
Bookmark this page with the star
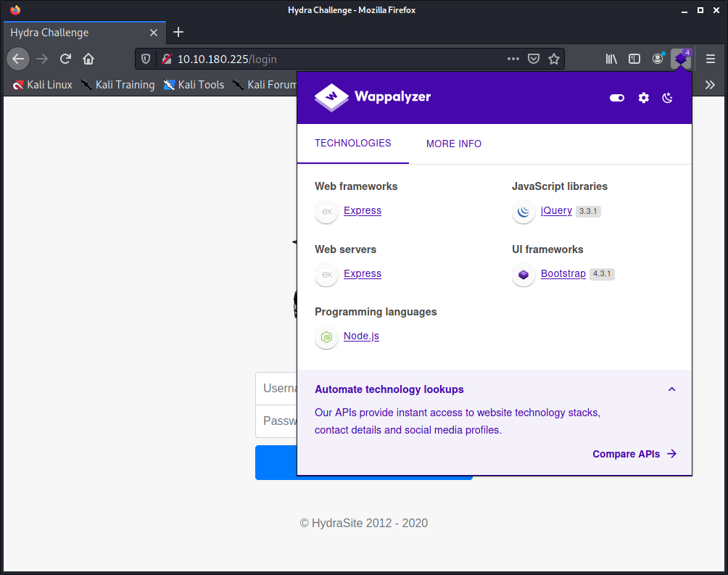pos(554,59)
